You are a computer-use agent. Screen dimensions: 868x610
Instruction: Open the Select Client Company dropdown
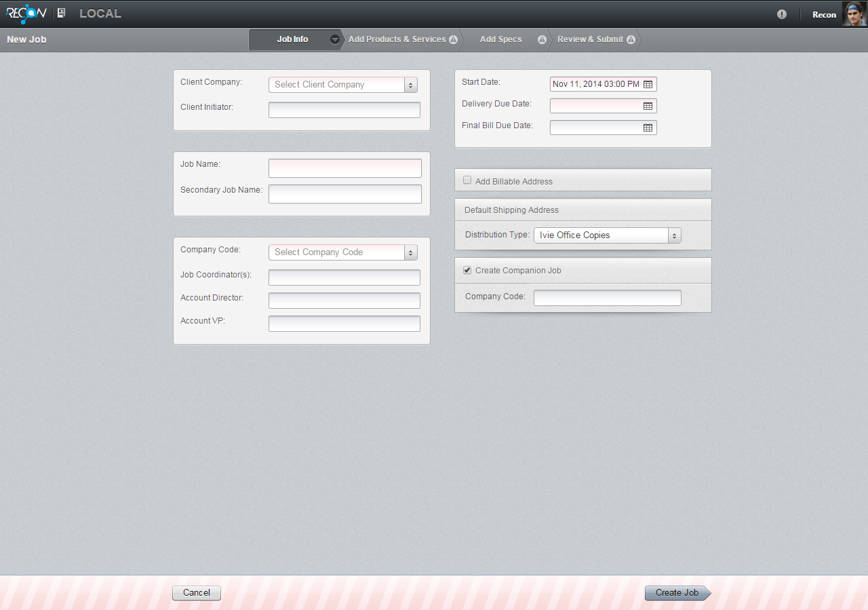coord(343,85)
